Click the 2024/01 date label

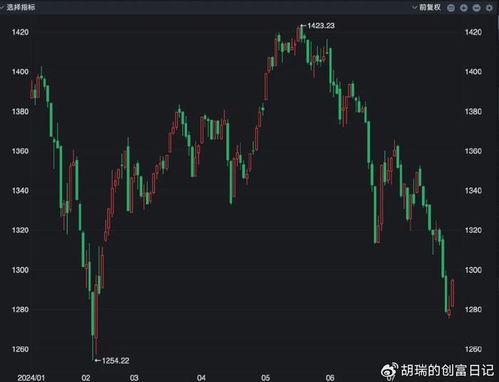(31, 378)
